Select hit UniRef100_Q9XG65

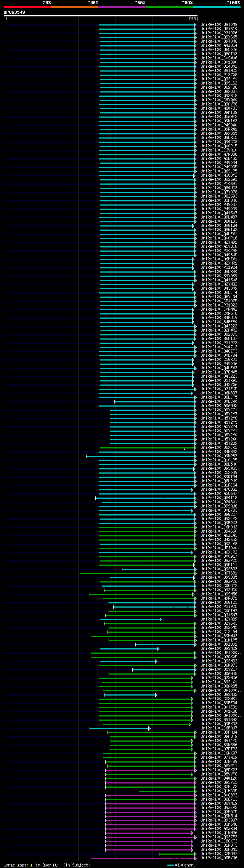[x=219, y=37]
